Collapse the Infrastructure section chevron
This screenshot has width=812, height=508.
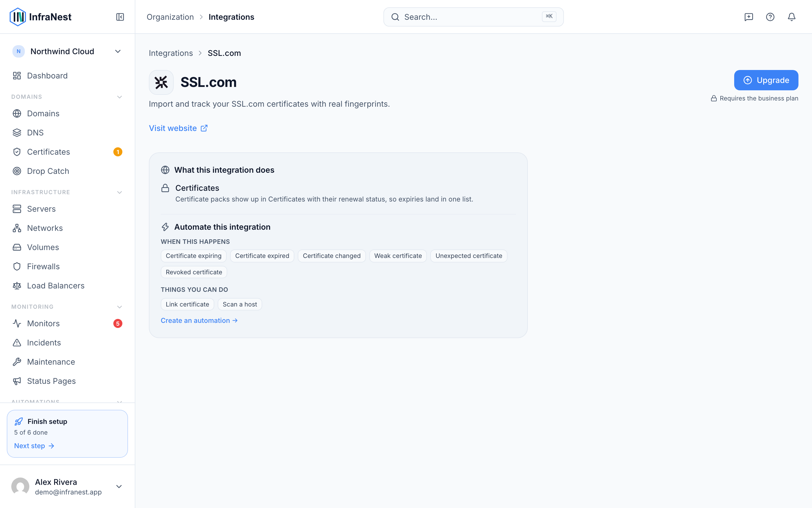pos(120,192)
